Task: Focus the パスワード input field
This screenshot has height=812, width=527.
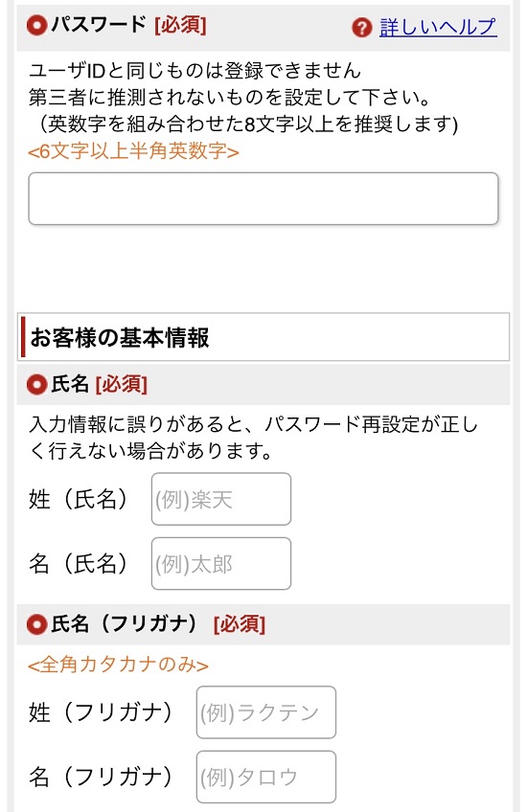Action: (263, 199)
